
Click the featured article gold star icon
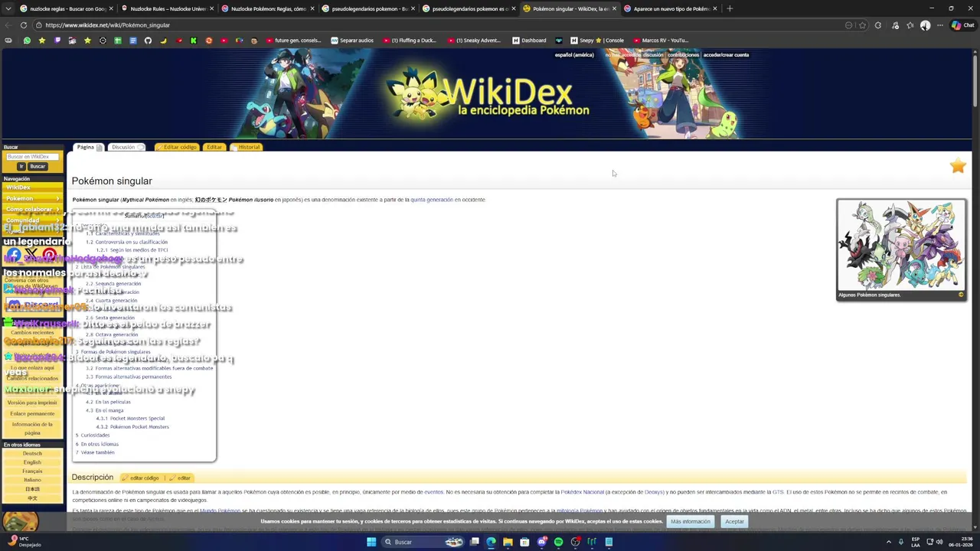(958, 166)
